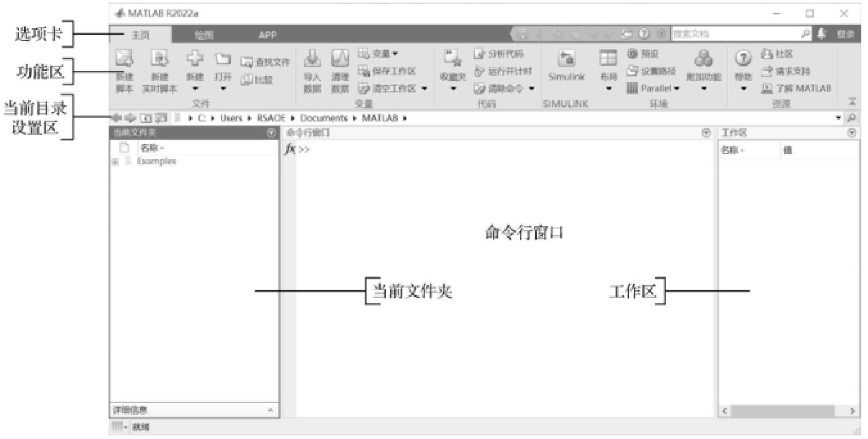
Task: Expand the 打开 dropdown arrow
Action: pos(223,88)
